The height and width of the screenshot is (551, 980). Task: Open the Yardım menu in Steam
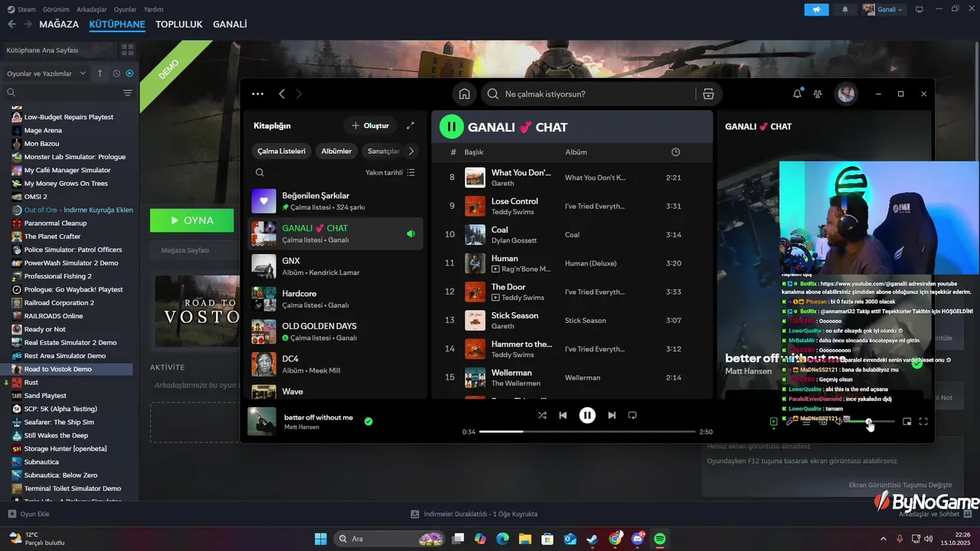[x=154, y=9]
